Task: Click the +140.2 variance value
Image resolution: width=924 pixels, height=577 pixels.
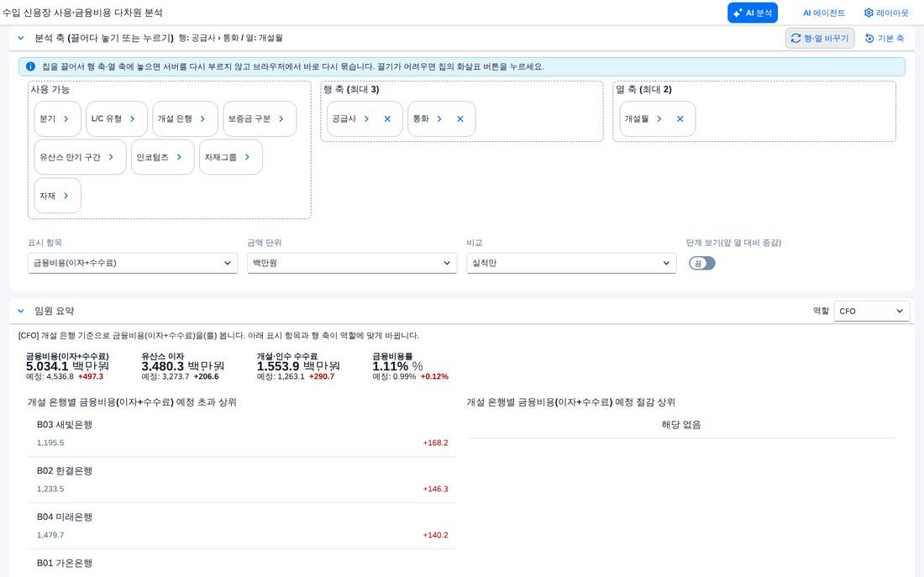Action: pyautogui.click(x=435, y=536)
